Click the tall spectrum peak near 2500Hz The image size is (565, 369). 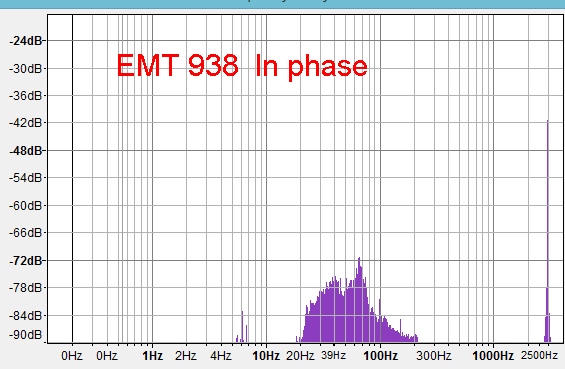click(548, 231)
